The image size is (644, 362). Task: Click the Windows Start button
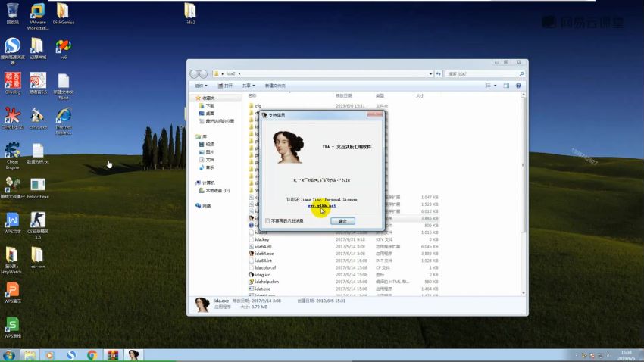click(x=8, y=355)
